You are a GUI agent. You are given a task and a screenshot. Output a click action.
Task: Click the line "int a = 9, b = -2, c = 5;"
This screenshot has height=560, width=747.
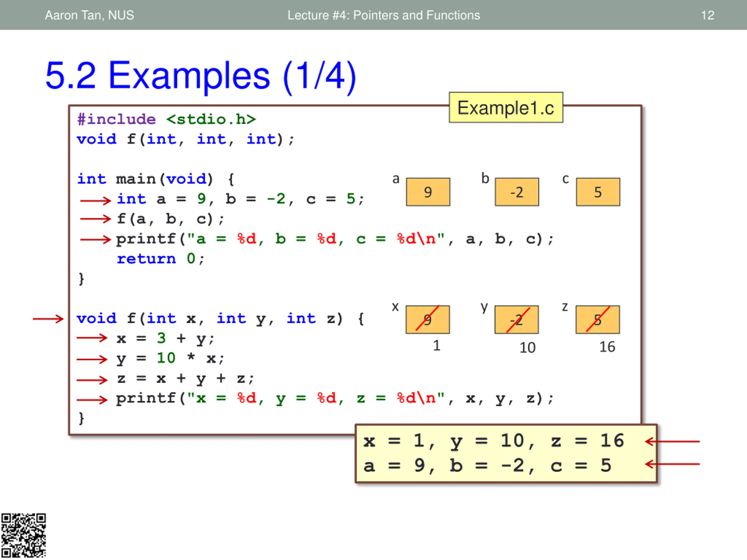[x=240, y=199]
